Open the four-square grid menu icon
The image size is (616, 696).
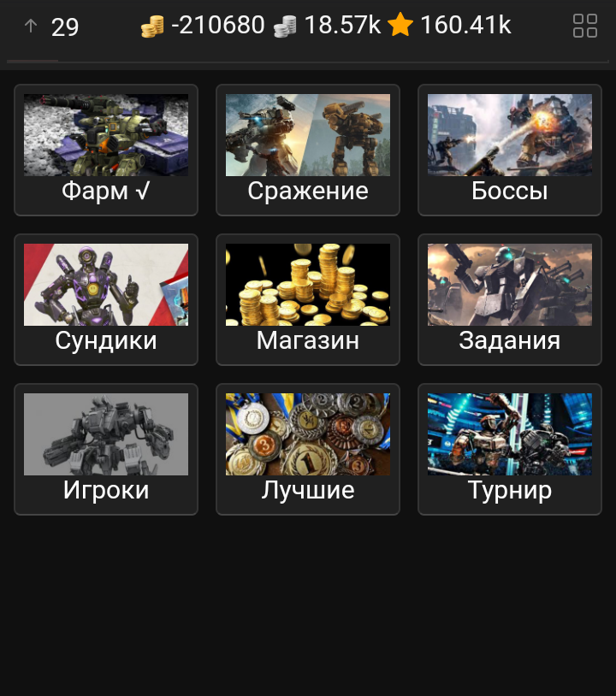(x=584, y=26)
